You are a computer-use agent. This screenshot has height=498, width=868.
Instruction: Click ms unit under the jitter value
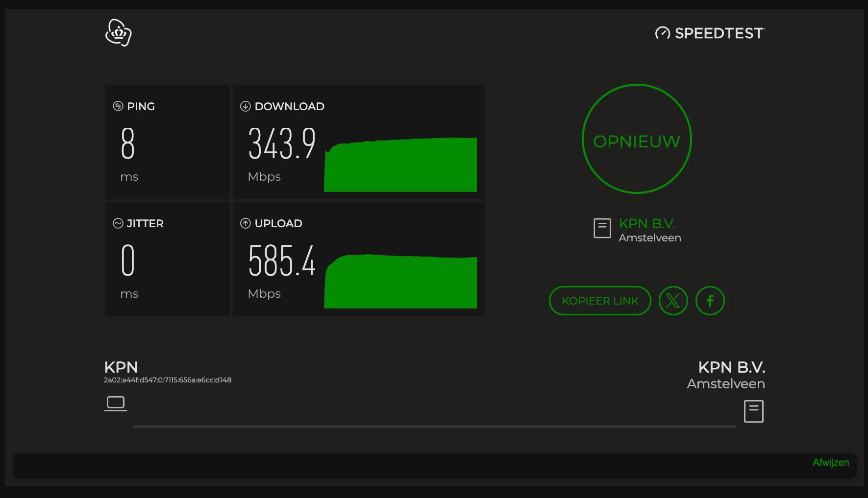coord(129,294)
